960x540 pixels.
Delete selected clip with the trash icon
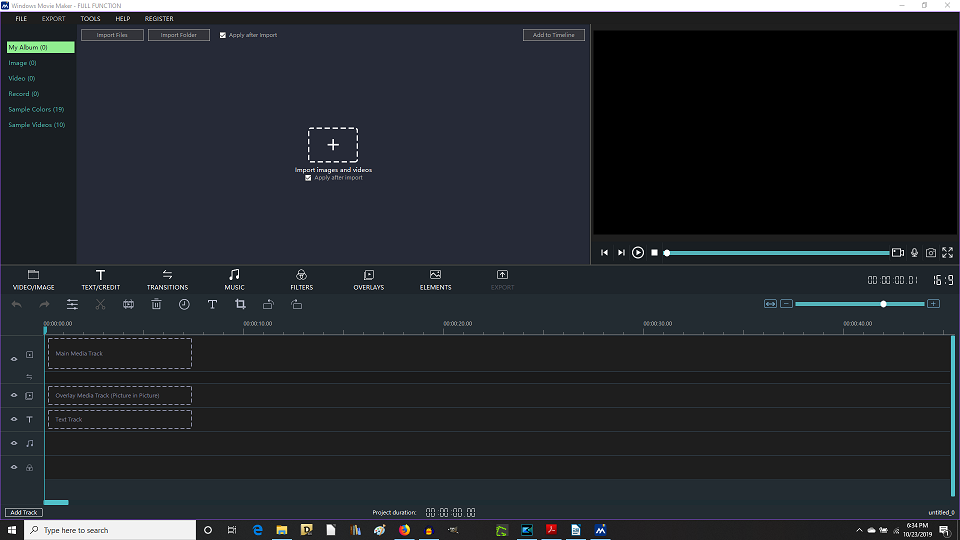pos(156,304)
